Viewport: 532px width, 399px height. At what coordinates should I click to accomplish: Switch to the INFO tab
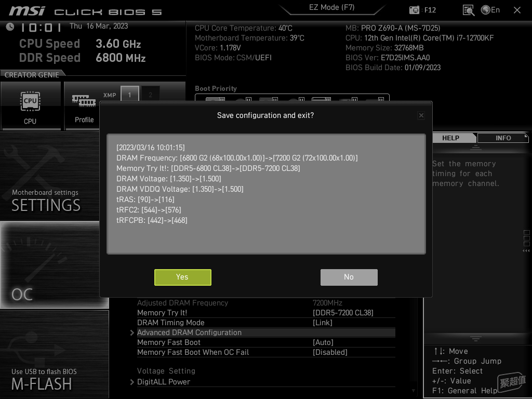(503, 138)
